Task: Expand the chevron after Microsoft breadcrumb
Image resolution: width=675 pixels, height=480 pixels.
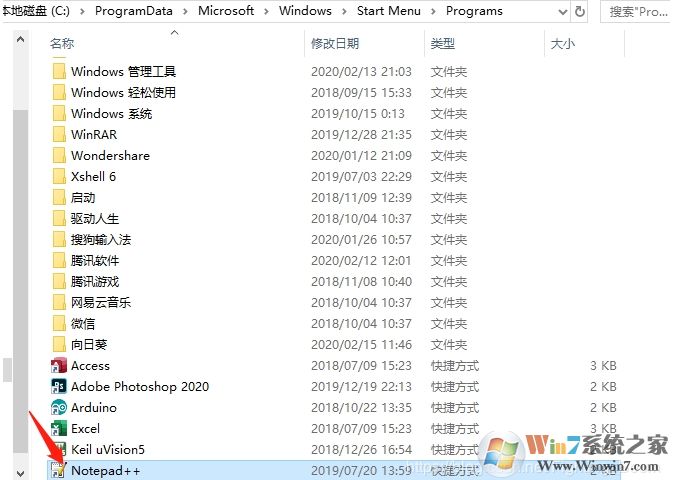Action: (x=266, y=11)
